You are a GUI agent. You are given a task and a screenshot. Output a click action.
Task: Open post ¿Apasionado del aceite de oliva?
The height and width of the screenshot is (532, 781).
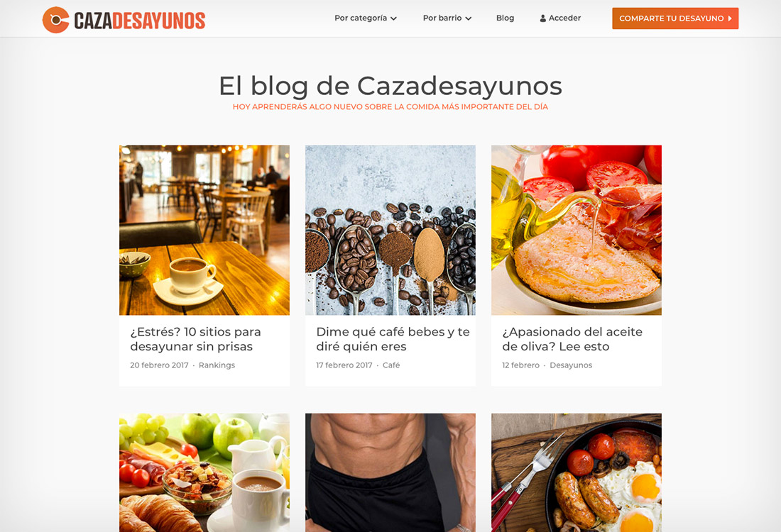click(572, 339)
